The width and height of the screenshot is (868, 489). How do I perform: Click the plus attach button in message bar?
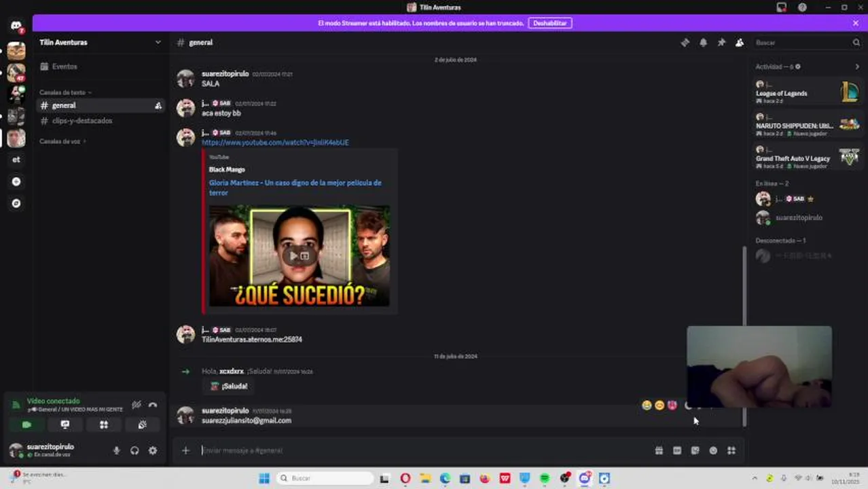pos(185,450)
